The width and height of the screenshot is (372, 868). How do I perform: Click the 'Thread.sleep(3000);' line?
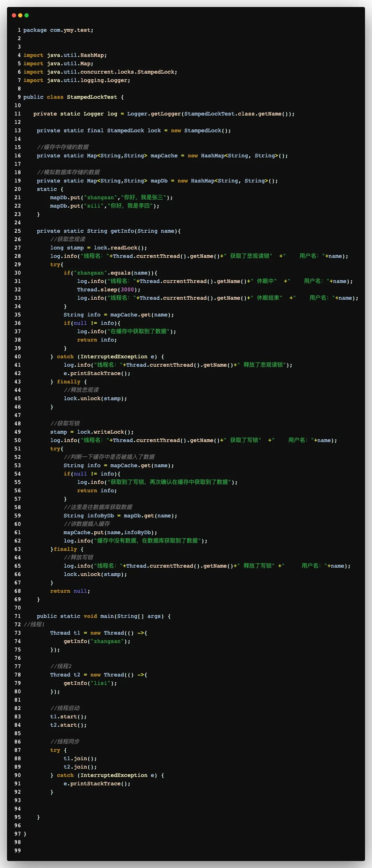coord(109,290)
